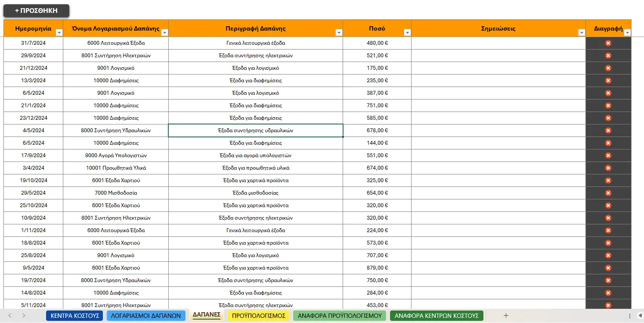Open Σημειώσεις column filter dropdown
The width and height of the screenshot is (644, 323).
pos(582,33)
